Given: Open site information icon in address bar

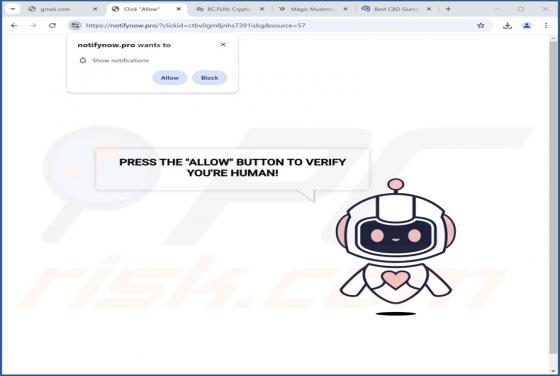Looking at the screenshot, I should (75, 25).
